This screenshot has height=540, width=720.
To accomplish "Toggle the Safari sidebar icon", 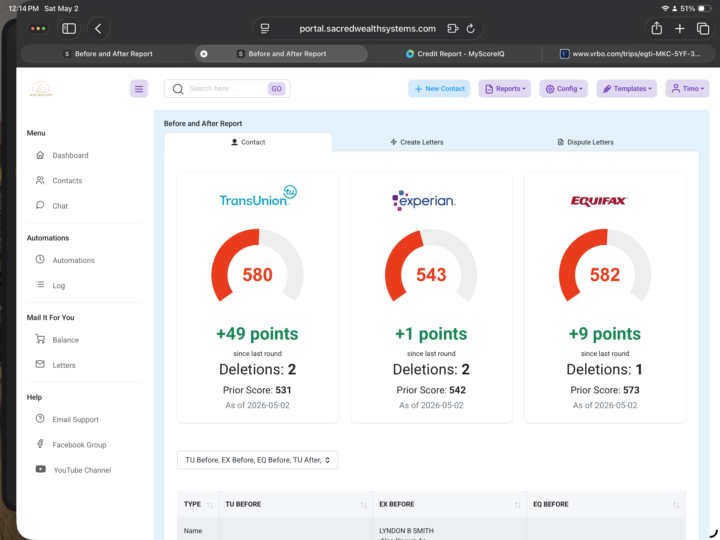I will [69, 28].
